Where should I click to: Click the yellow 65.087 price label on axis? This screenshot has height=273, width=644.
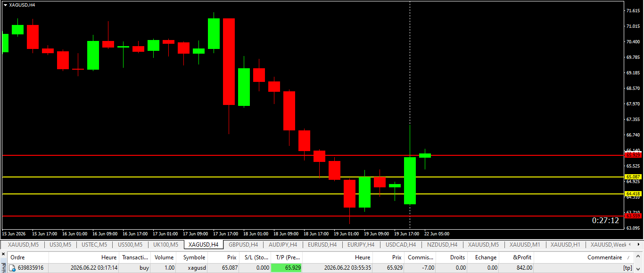click(633, 177)
